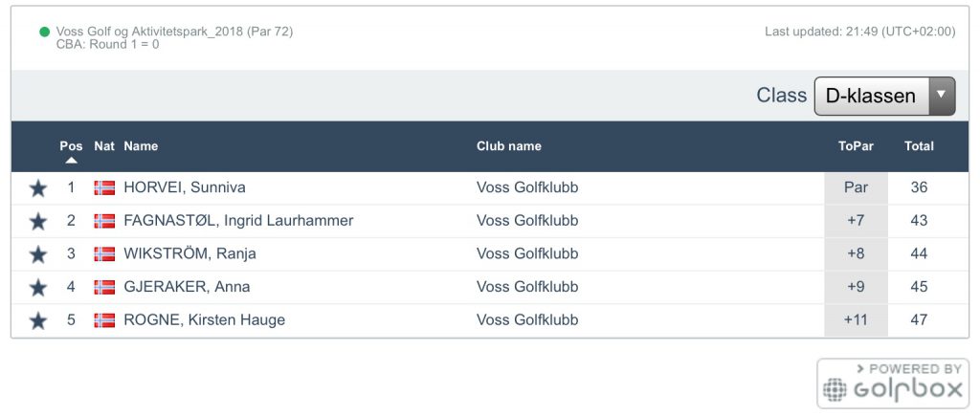980x416 pixels.
Task: Click the +7 ToPar cell for FAGNASTØL
Action: [856, 221]
